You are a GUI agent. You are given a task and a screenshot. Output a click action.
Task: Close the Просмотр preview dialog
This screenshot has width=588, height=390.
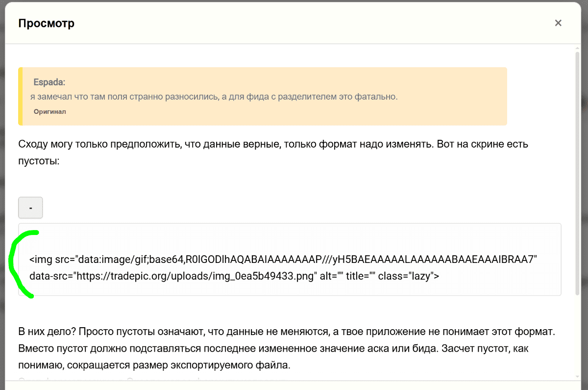[x=558, y=23]
